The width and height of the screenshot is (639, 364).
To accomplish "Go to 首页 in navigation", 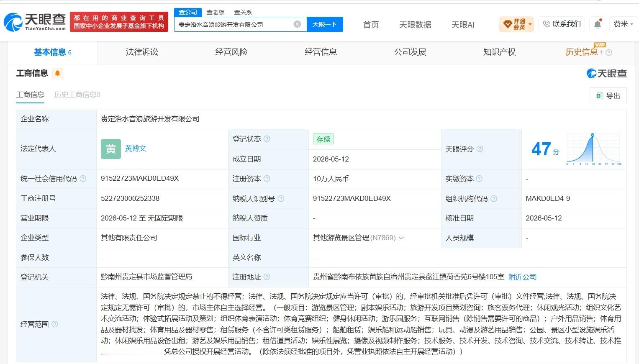I will pyautogui.click(x=371, y=25).
